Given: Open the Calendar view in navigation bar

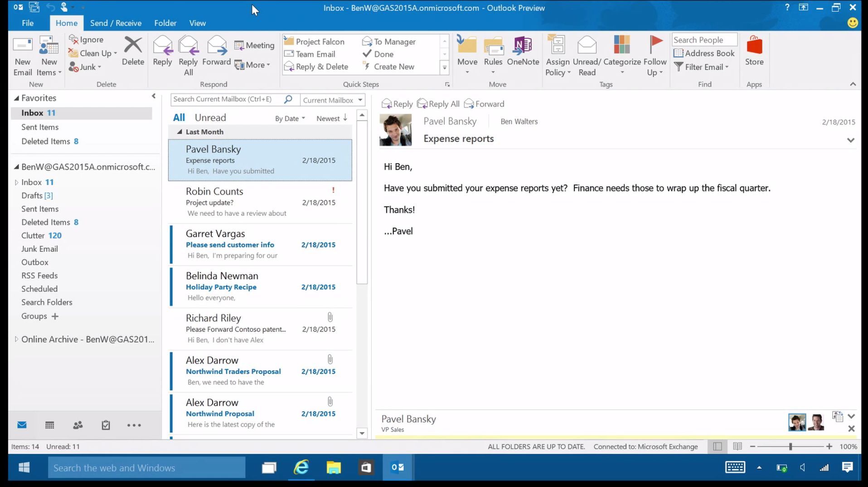Looking at the screenshot, I should tap(50, 425).
